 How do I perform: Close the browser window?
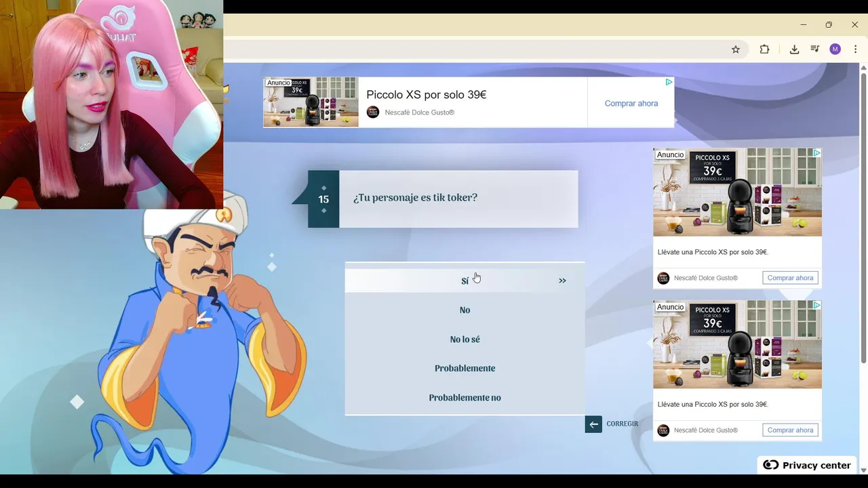click(854, 24)
